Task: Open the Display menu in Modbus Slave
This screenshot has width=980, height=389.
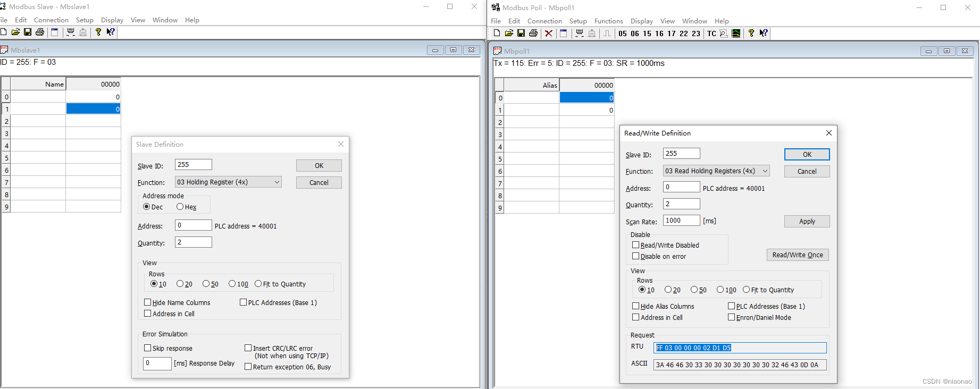Action: click(112, 20)
